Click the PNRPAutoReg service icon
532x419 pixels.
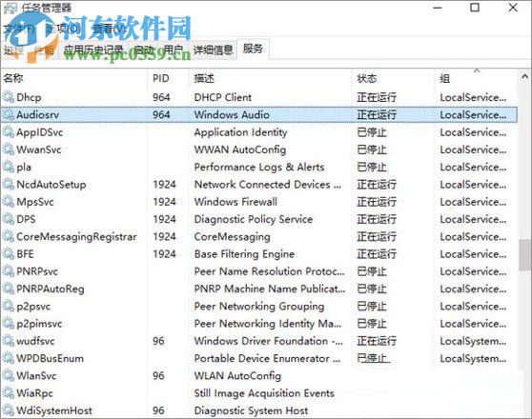(x=9, y=289)
